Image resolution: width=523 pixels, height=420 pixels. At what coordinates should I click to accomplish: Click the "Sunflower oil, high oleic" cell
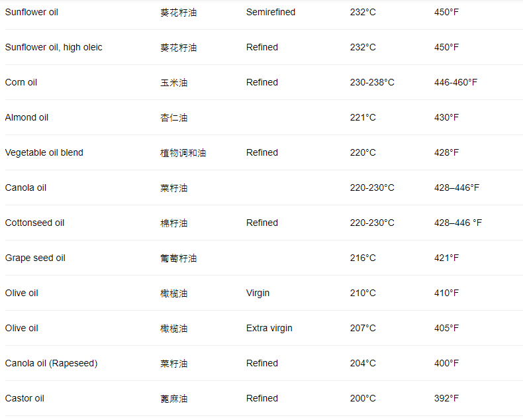(54, 47)
